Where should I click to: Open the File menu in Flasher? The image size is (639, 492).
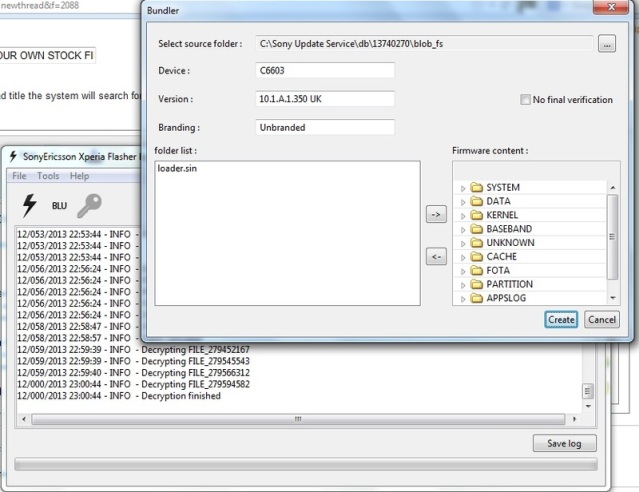pyautogui.click(x=19, y=176)
